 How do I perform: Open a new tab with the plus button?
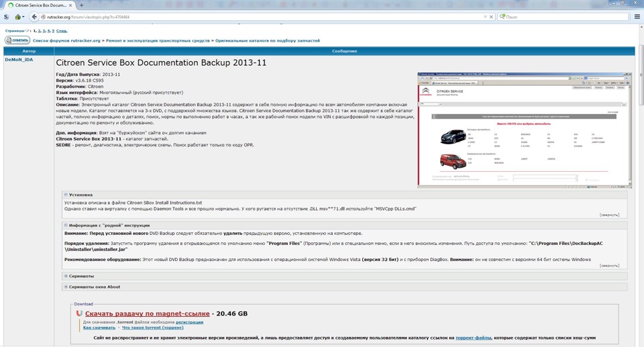pos(81,5)
